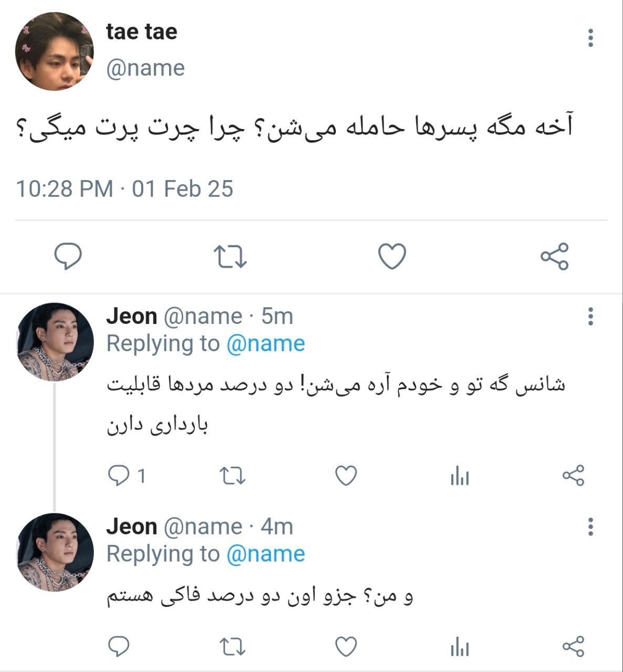Like Jeon's 4m reply
Screen dimensions: 623x672
pos(346,646)
